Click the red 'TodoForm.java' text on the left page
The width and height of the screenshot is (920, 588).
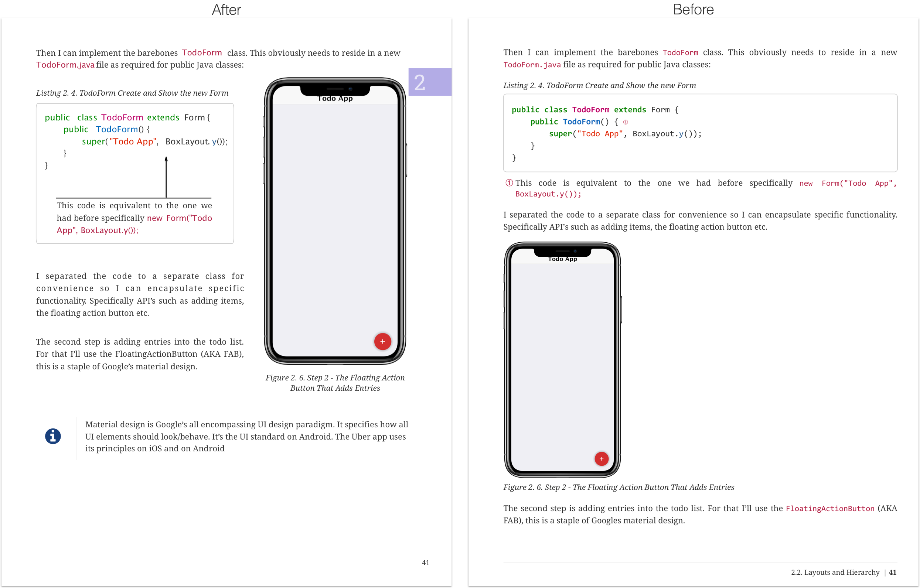click(x=65, y=65)
